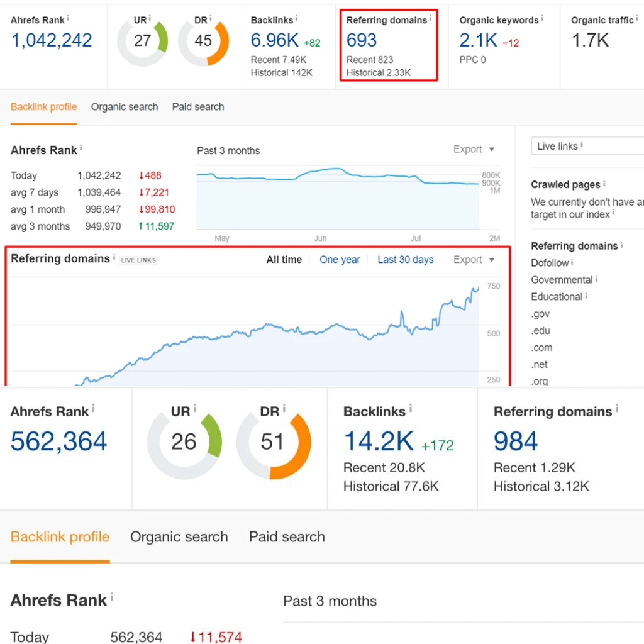Select All time range for Referring domains chart

click(284, 260)
